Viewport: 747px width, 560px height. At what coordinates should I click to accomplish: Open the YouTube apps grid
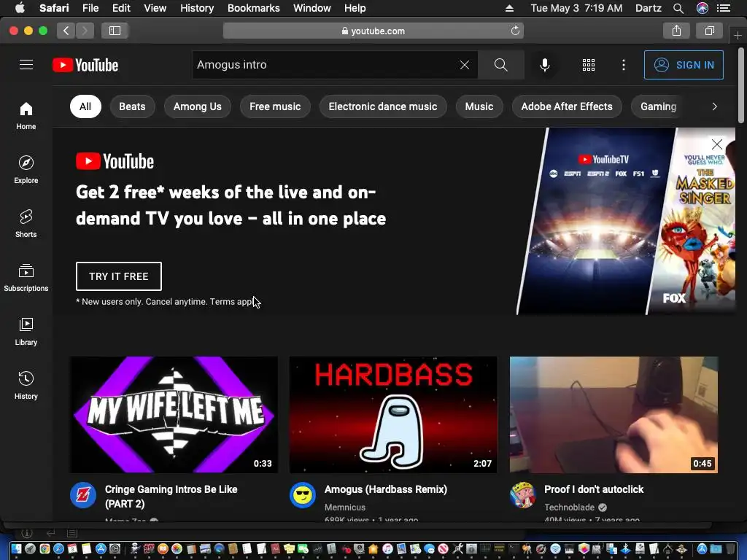coord(589,65)
